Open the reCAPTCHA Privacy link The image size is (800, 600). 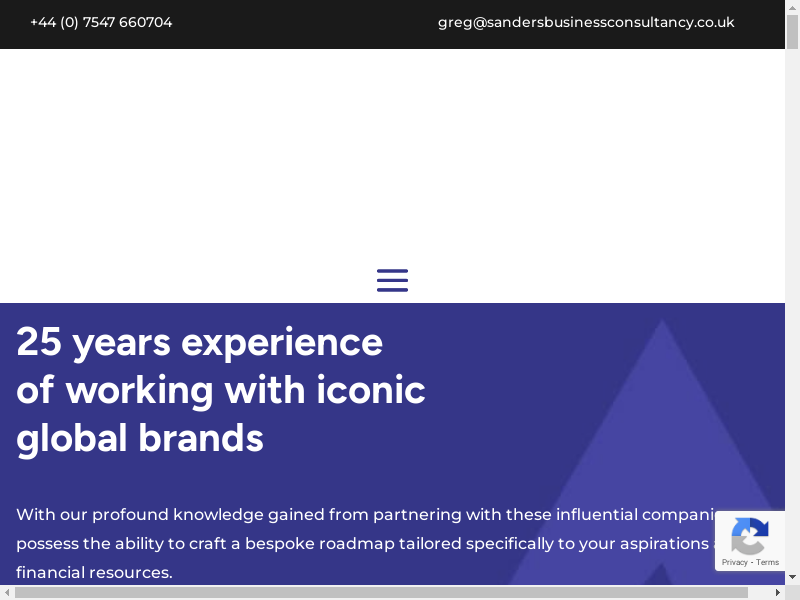click(x=735, y=562)
